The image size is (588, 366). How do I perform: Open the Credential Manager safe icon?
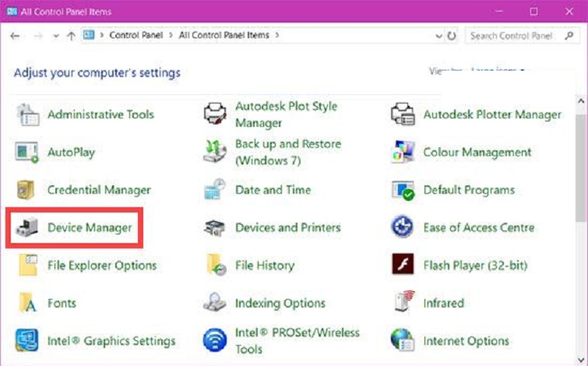pos(26,190)
